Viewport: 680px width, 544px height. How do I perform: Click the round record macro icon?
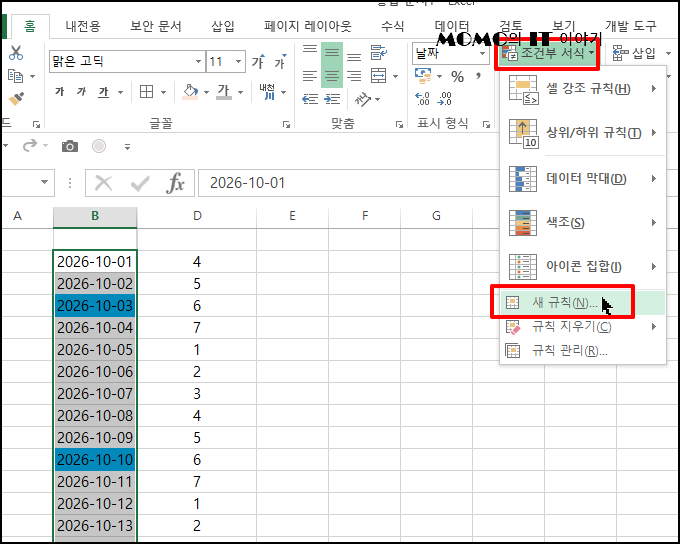click(x=99, y=146)
